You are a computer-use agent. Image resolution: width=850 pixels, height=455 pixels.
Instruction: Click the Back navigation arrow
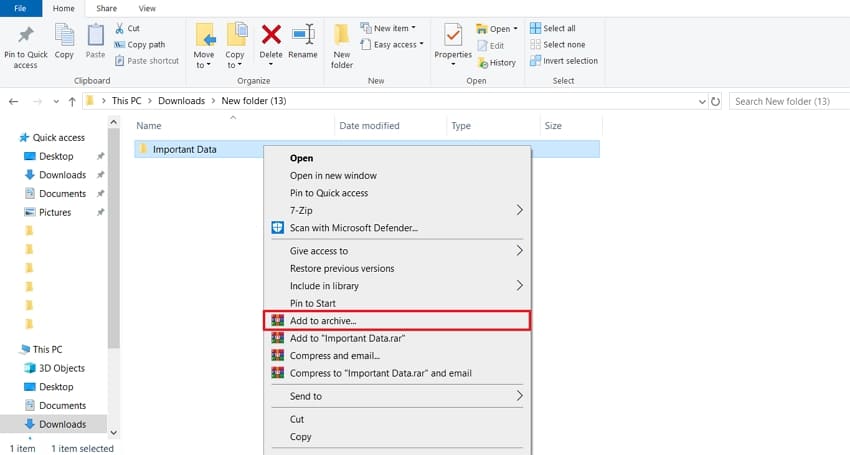(x=14, y=101)
